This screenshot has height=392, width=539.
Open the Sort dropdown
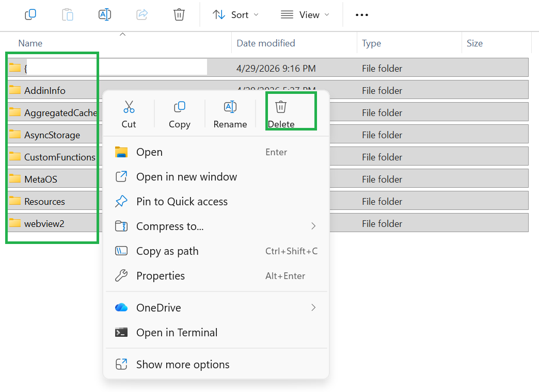tap(235, 15)
